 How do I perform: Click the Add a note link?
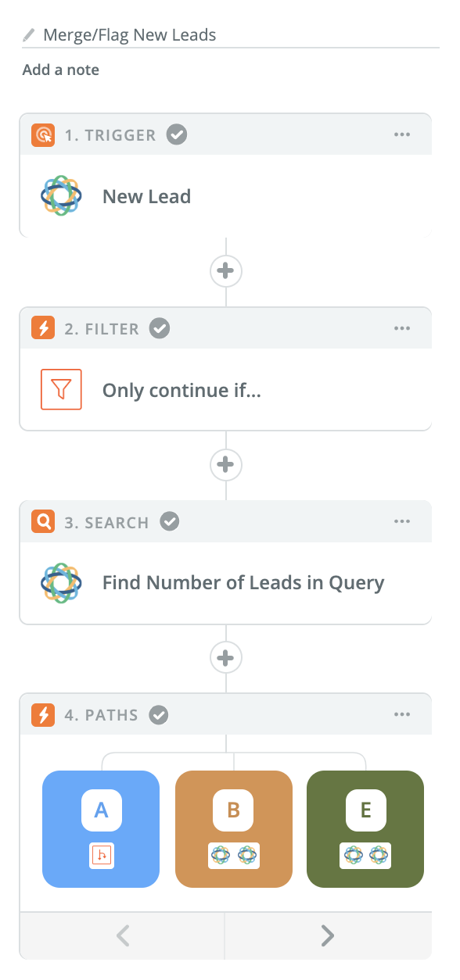[61, 70]
